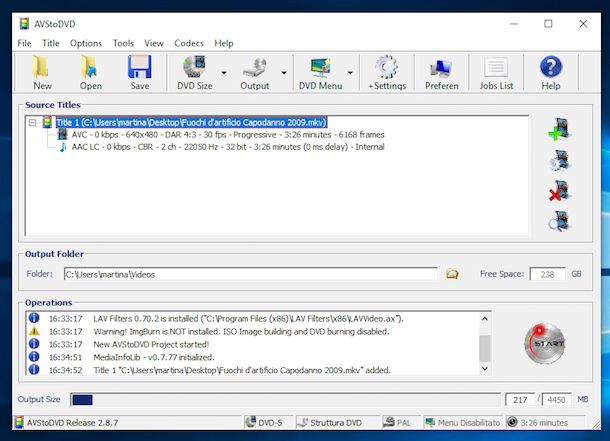Save the project with the floppy icon

coord(139,67)
